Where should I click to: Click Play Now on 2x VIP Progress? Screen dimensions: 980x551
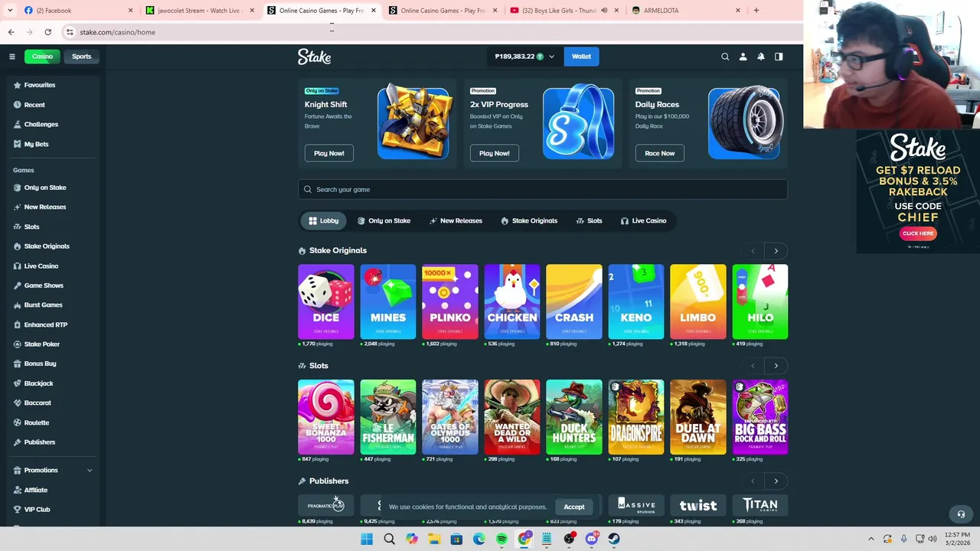click(x=495, y=153)
